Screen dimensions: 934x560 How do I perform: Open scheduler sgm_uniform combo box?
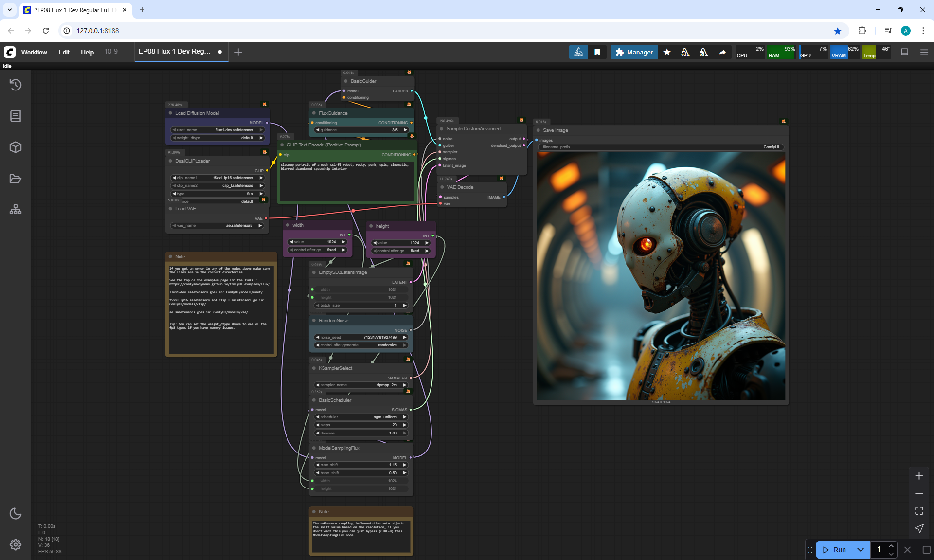click(x=361, y=417)
